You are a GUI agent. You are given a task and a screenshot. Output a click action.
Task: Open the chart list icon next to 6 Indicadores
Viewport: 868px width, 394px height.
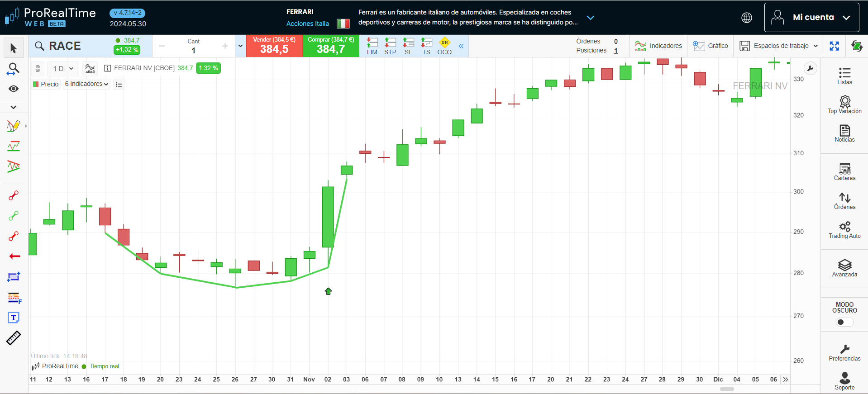pyautogui.click(x=119, y=84)
